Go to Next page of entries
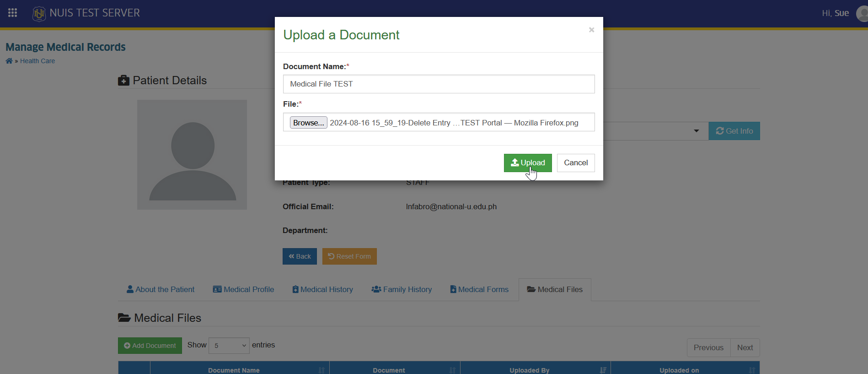 tap(745, 347)
